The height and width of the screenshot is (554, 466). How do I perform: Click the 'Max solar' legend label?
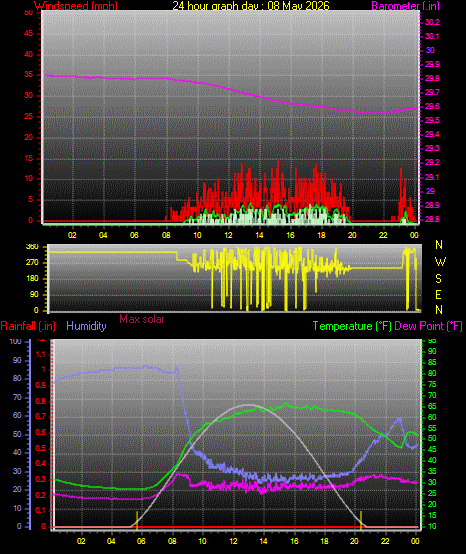click(x=142, y=319)
